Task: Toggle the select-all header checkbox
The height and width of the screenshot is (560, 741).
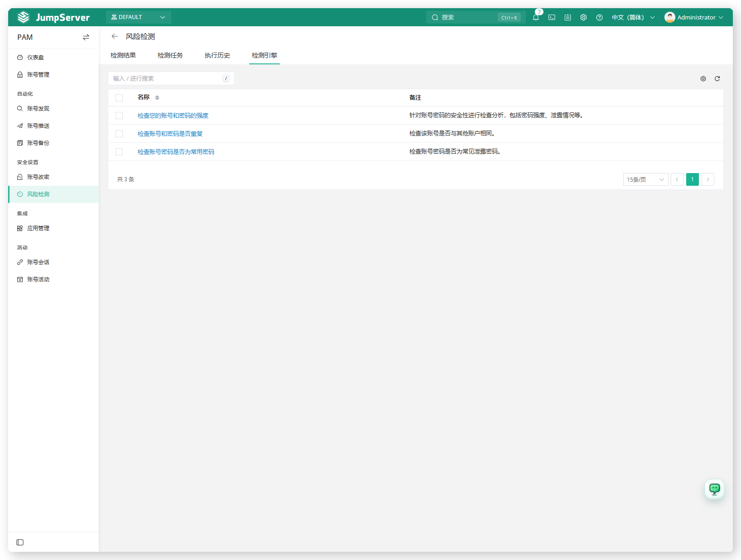Action: (119, 97)
